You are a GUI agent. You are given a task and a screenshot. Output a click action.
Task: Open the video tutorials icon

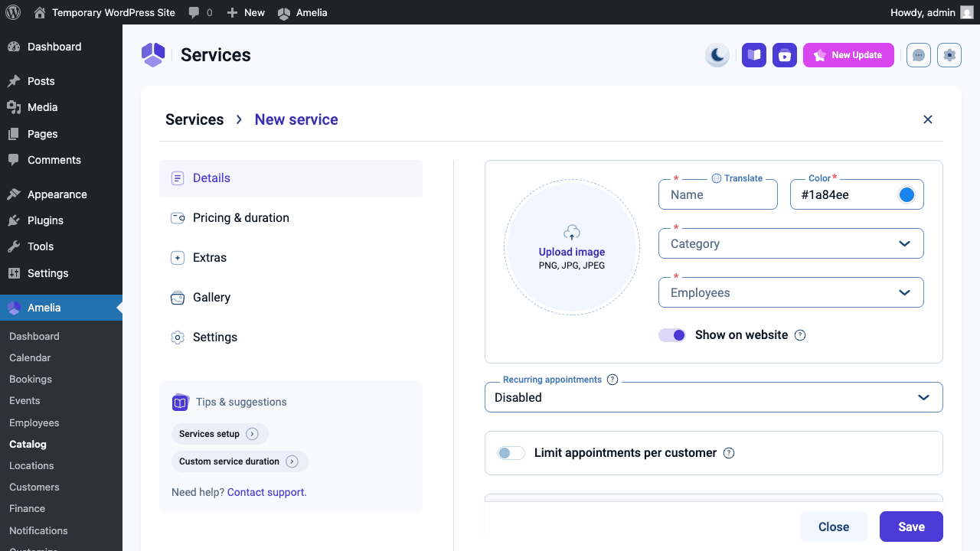click(785, 55)
